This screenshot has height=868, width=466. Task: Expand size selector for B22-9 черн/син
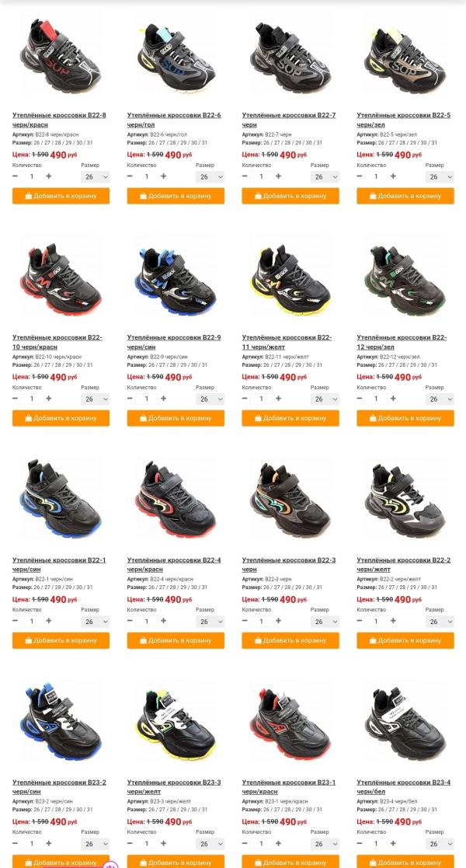(x=210, y=399)
